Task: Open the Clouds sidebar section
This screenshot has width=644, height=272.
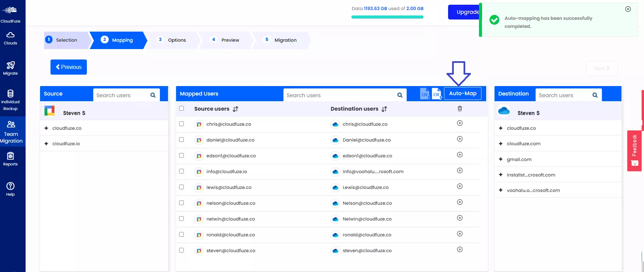Action: 10,38
